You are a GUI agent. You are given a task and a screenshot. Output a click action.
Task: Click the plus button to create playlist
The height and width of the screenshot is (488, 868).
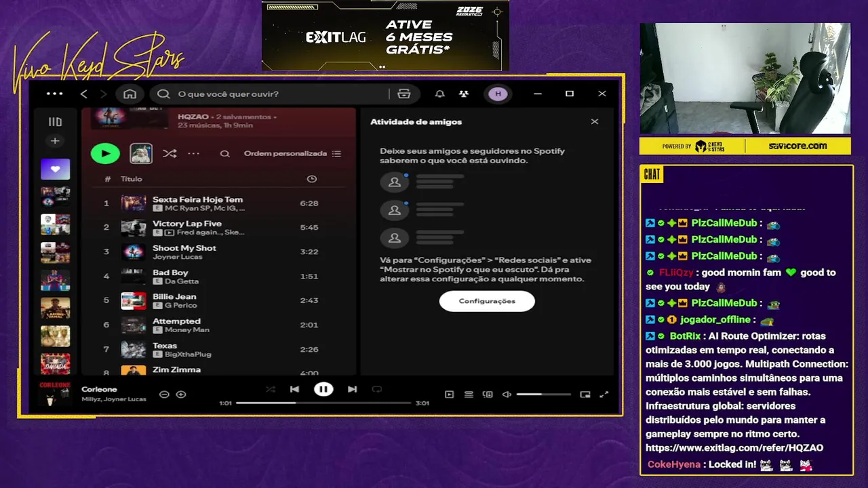(x=55, y=141)
